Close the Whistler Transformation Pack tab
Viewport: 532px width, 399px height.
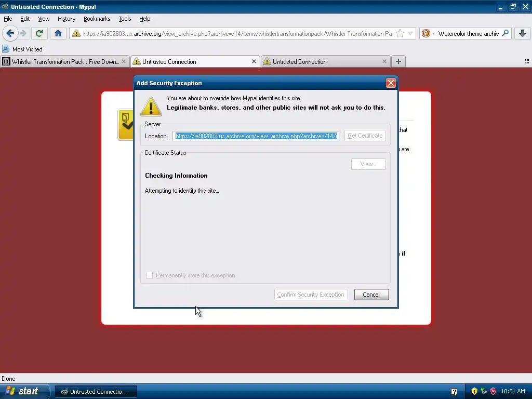tap(124, 61)
